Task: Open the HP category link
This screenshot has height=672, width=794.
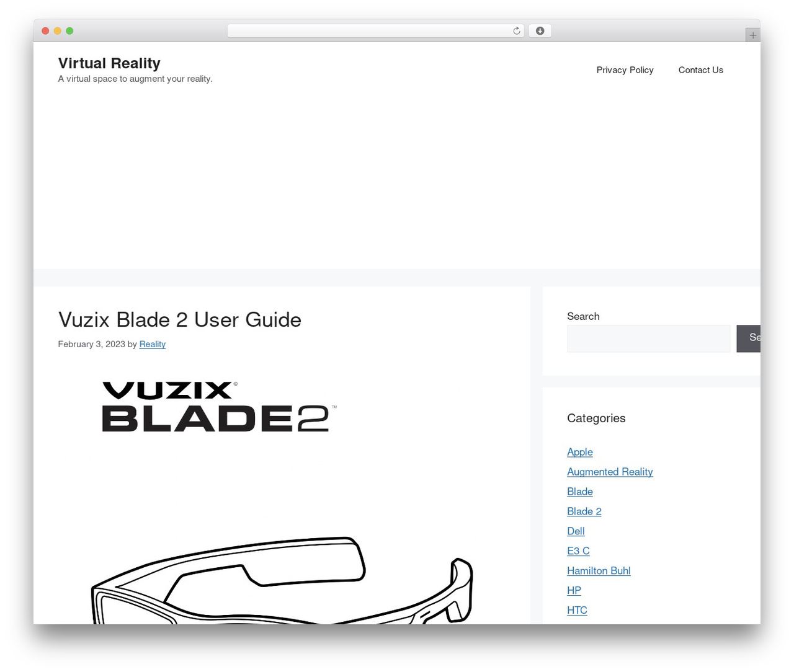Action: (x=574, y=591)
